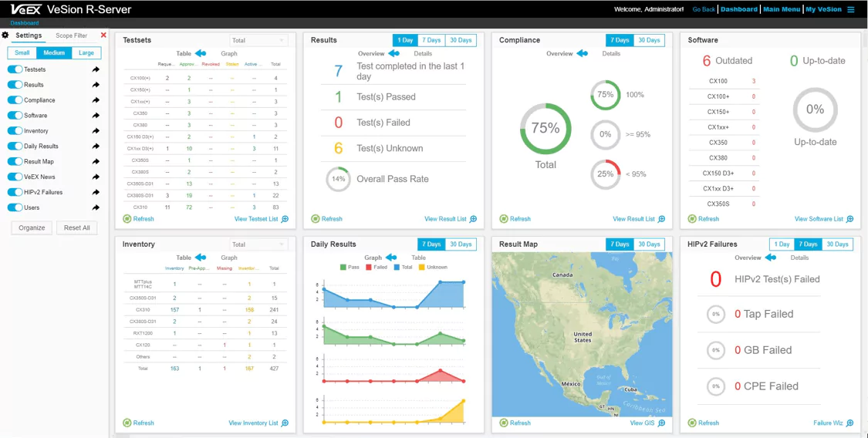The width and height of the screenshot is (868, 438).
Task: Click the CX310 row in Testsets table
Action: click(x=204, y=207)
